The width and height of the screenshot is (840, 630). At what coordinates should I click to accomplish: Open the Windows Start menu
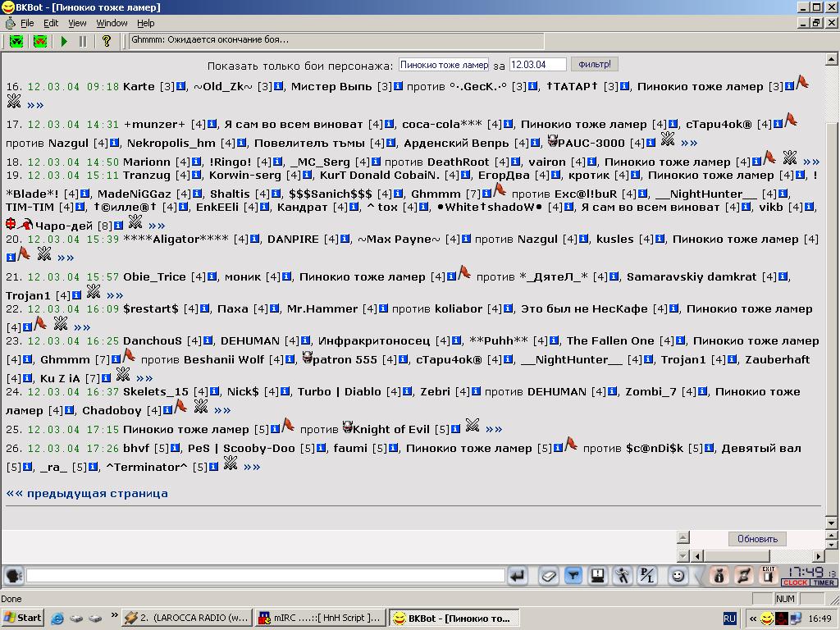tap(22, 618)
